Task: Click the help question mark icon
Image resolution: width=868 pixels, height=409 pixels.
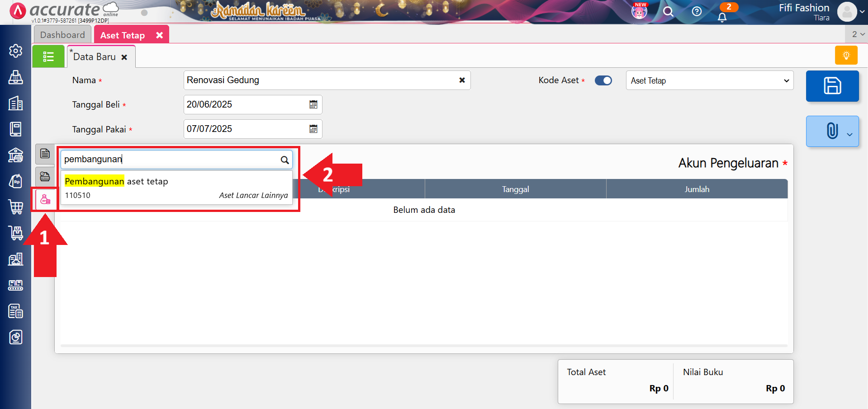Action: pos(697,12)
